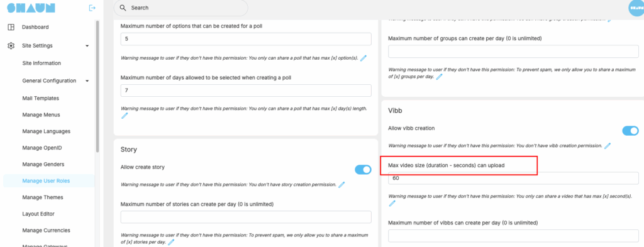Open Manage Themes in sidebar
Screen dimensions: 644x247
(x=43, y=197)
